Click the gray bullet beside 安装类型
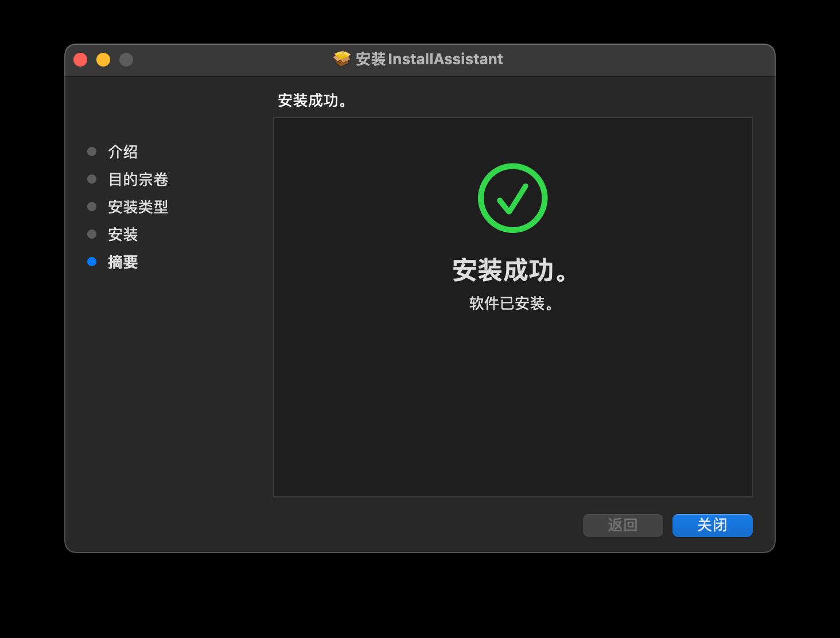840x638 pixels. coord(92,207)
